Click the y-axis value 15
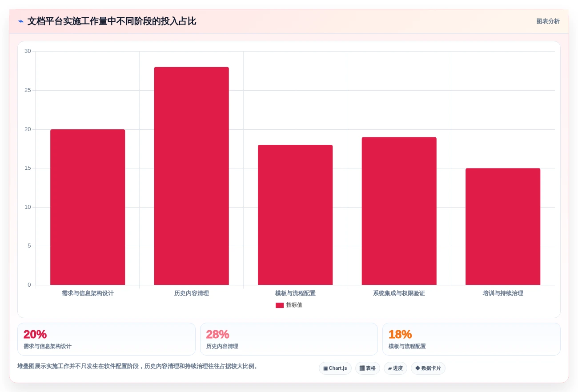578x392 pixels. 28,168
